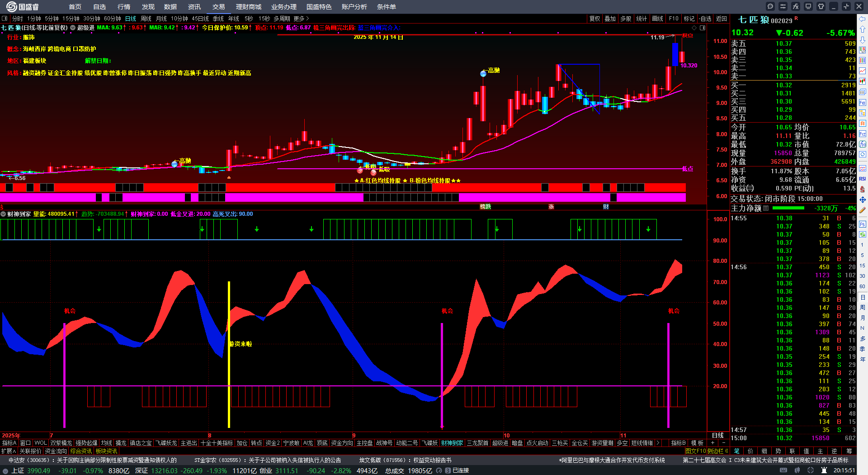Viewport: 868px width, 475px height.
Task: Click the Guosheng Securities logo at the top left
Action: 22,6
